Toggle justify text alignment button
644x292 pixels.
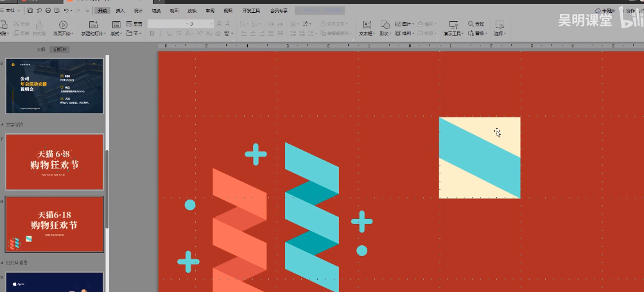tap(271, 33)
